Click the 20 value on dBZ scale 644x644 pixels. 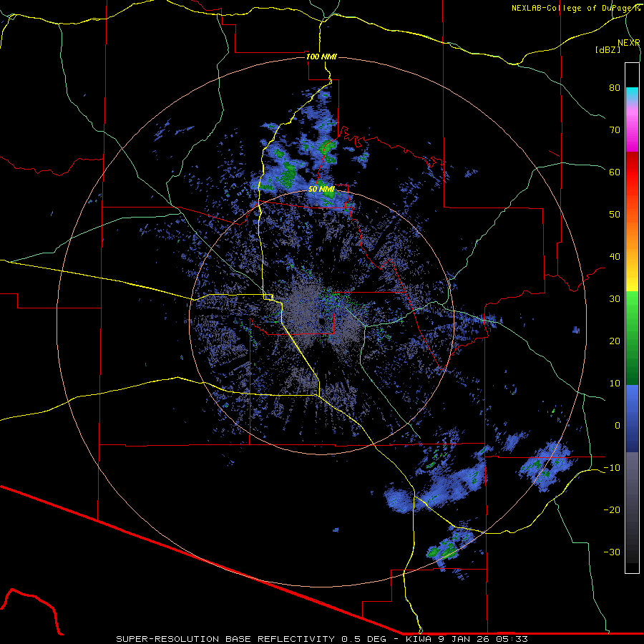pyautogui.click(x=615, y=341)
